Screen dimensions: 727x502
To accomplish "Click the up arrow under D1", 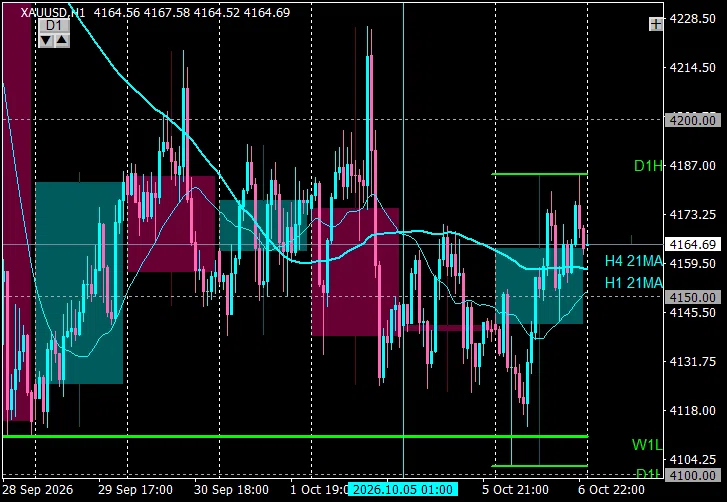I will [x=62, y=40].
